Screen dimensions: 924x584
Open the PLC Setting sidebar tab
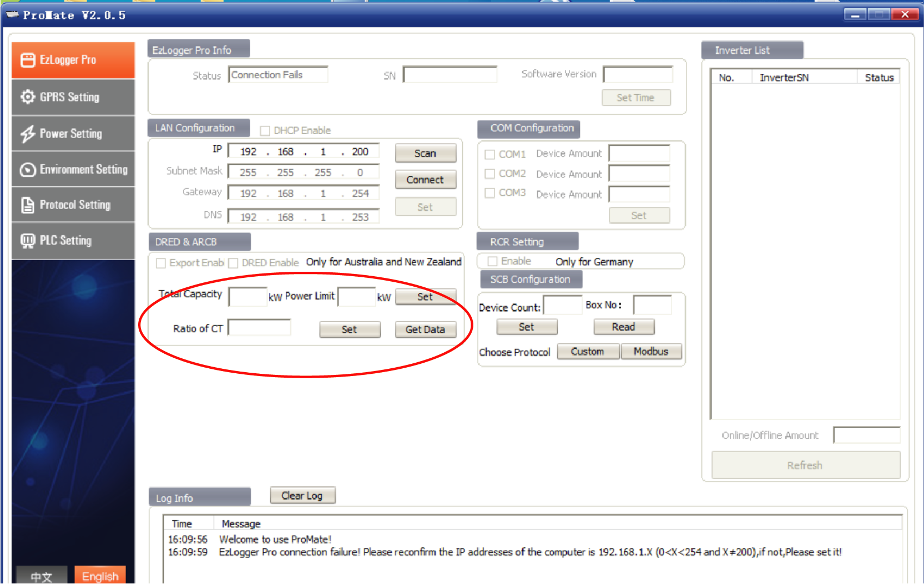tap(73, 241)
